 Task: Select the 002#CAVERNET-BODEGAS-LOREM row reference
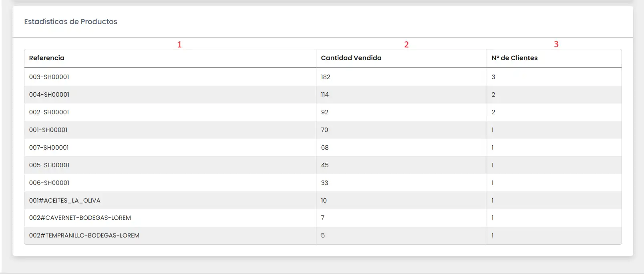pos(80,218)
